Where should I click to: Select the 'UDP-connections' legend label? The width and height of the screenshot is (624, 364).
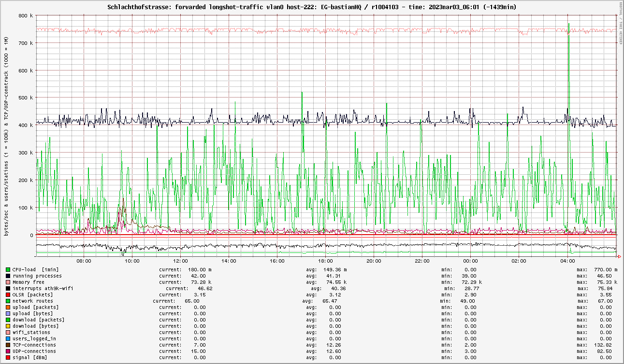click(34, 351)
